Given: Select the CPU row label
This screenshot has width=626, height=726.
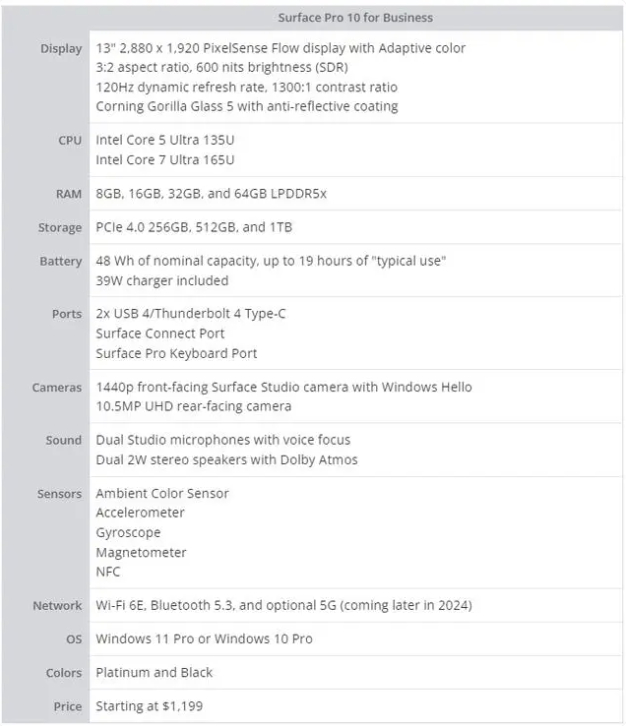Looking at the screenshot, I should [x=69, y=141].
